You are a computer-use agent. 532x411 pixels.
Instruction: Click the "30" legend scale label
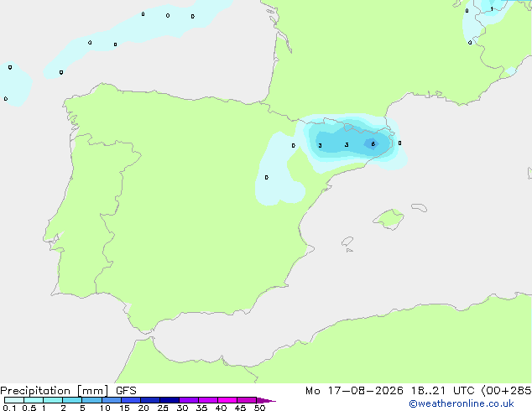pyautogui.click(x=182, y=408)
